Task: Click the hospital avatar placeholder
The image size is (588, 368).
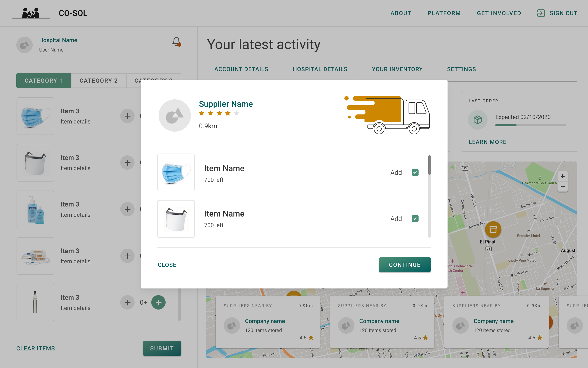Action: click(24, 45)
